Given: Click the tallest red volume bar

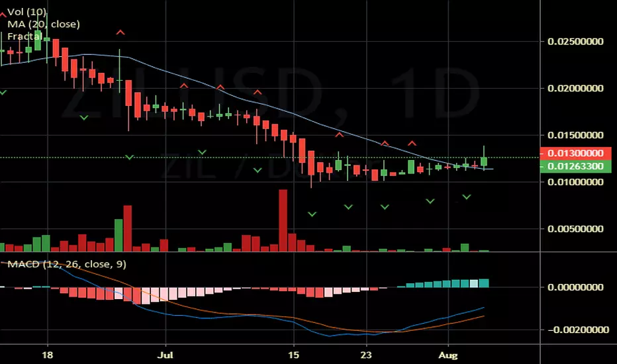Looking at the screenshot, I should tap(283, 220).
